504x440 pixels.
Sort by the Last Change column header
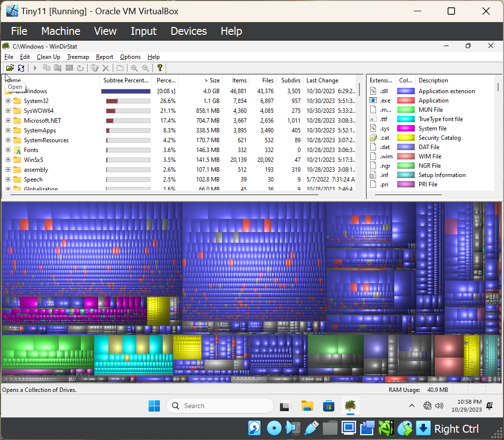tap(330, 80)
